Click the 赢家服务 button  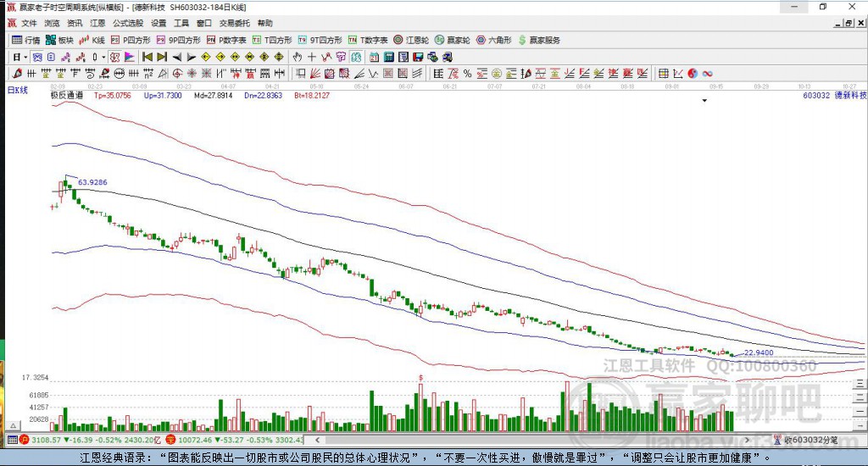coord(539,40)
